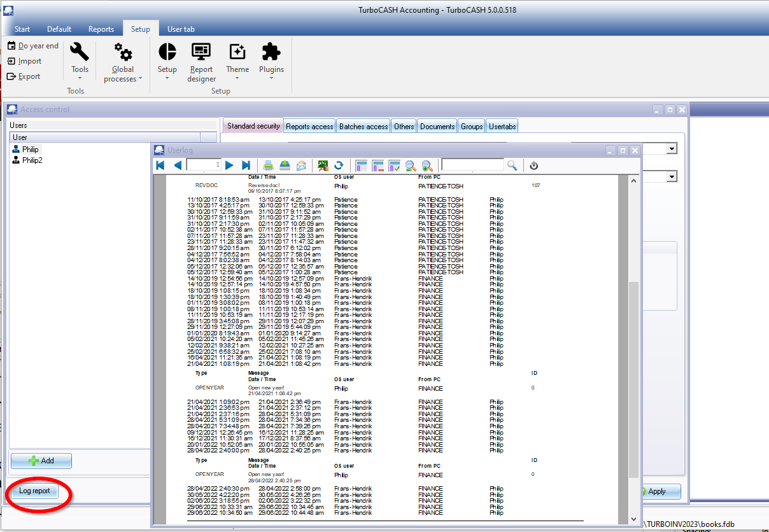The image size is (769, 532).
Task: Email the Userlog report via envelope icon
Action: click(301, 165)
